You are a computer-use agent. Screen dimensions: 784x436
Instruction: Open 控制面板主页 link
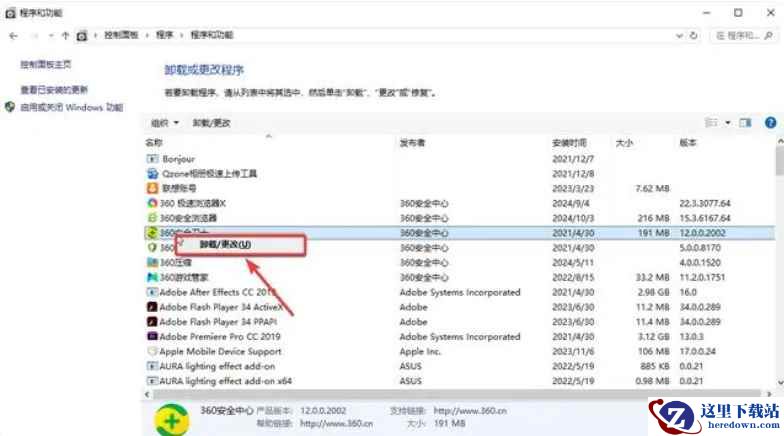46,64
